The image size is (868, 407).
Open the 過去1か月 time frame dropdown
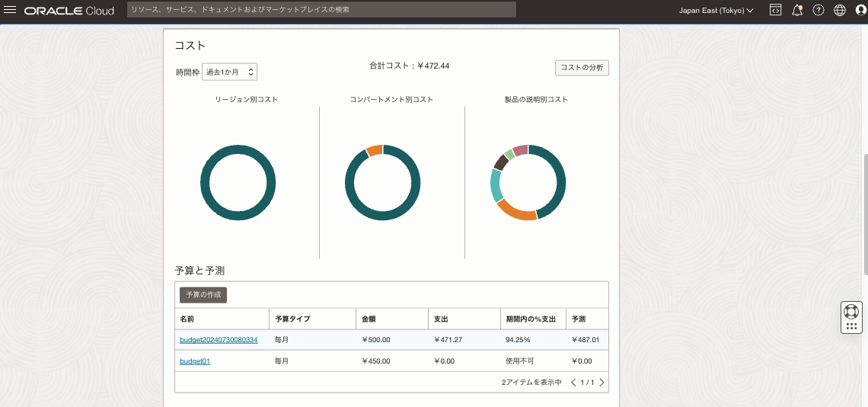click(229, 72)
